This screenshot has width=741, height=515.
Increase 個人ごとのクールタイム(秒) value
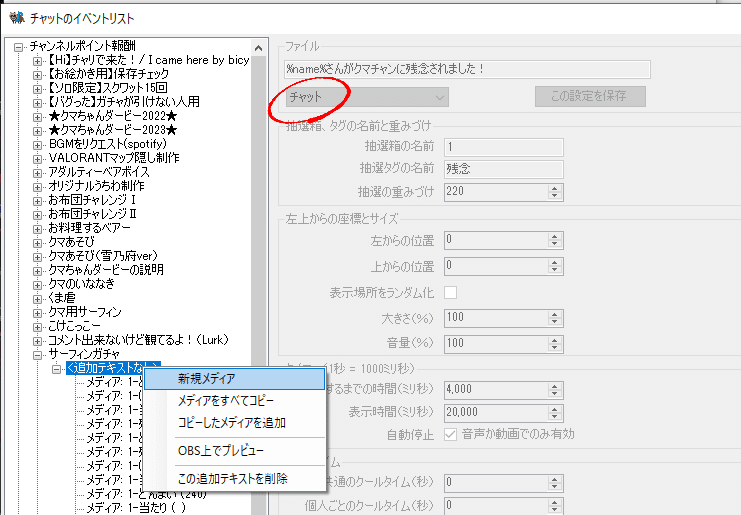tap(555, 502)
